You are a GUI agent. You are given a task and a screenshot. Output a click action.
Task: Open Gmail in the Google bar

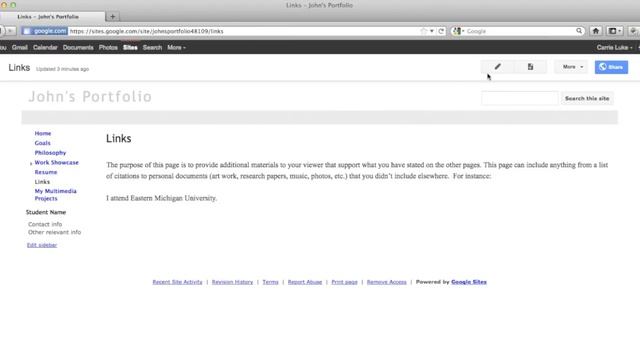[20, 47]
